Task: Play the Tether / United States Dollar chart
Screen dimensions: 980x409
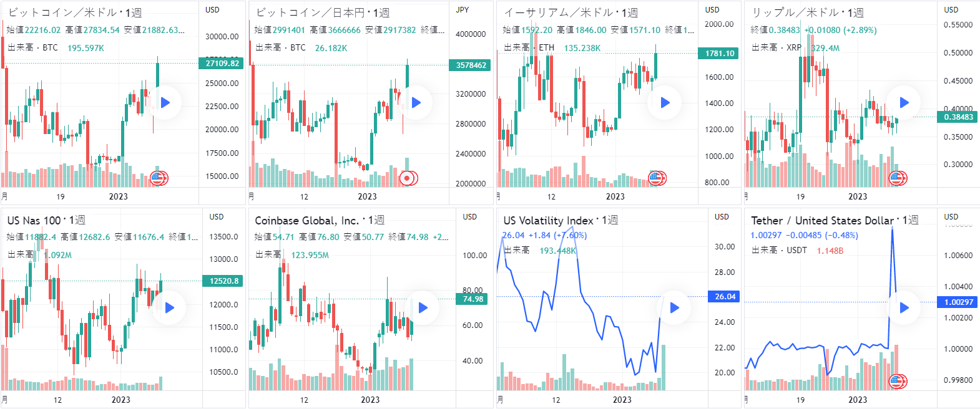Action: point(904,307)
